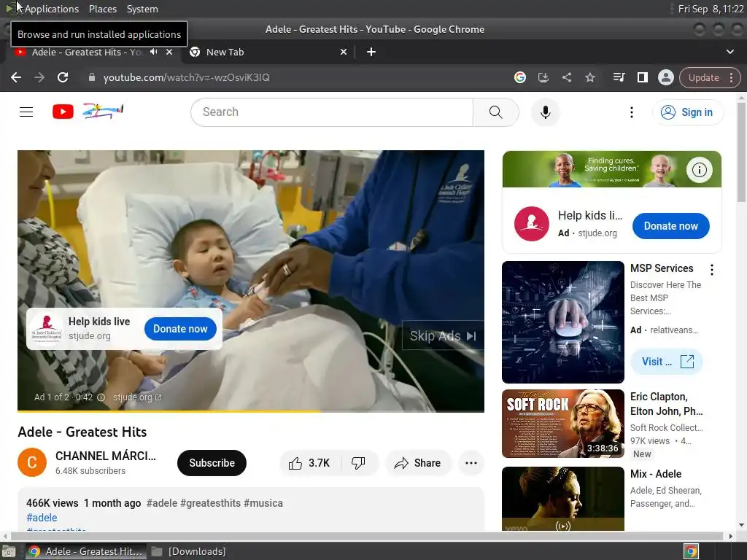Close the New Tab tab

pos(344,52)
